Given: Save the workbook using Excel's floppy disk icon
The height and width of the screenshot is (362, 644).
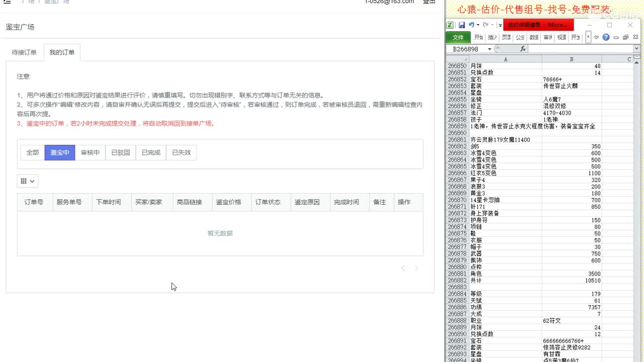Looking at the screenshot, I should [x=461, y=25].
